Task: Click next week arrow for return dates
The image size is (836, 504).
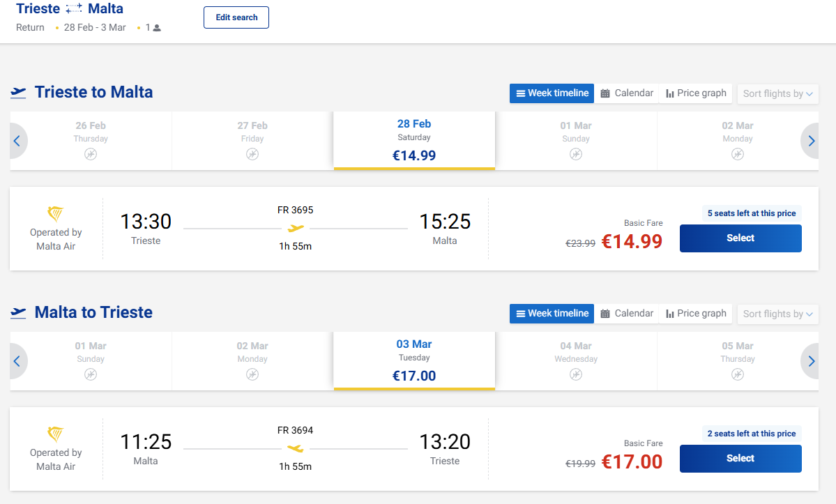Action: click(811, 361)
